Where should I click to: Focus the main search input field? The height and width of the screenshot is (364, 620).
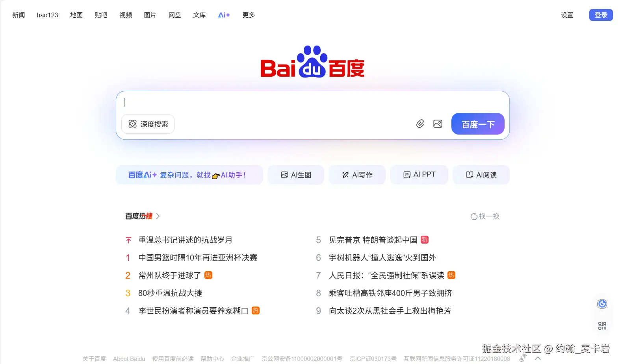point(312,102)
